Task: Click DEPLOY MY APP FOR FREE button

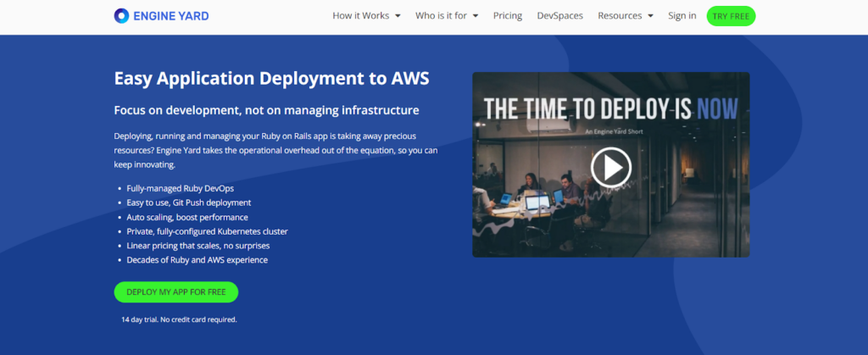Action: (176, 292)
